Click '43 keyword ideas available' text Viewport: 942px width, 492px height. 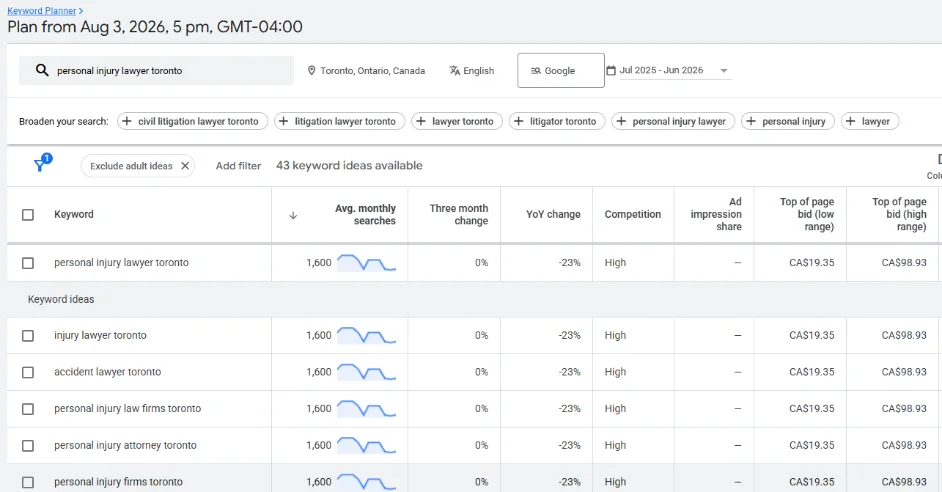tap(349, 166)
